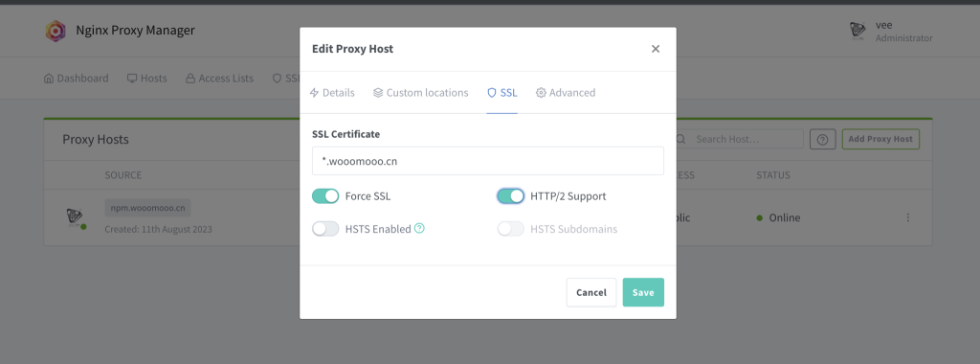The height and width of the screenshot is (364, 980).
Task: Click the Save button
Action: [x=643, y=292]
